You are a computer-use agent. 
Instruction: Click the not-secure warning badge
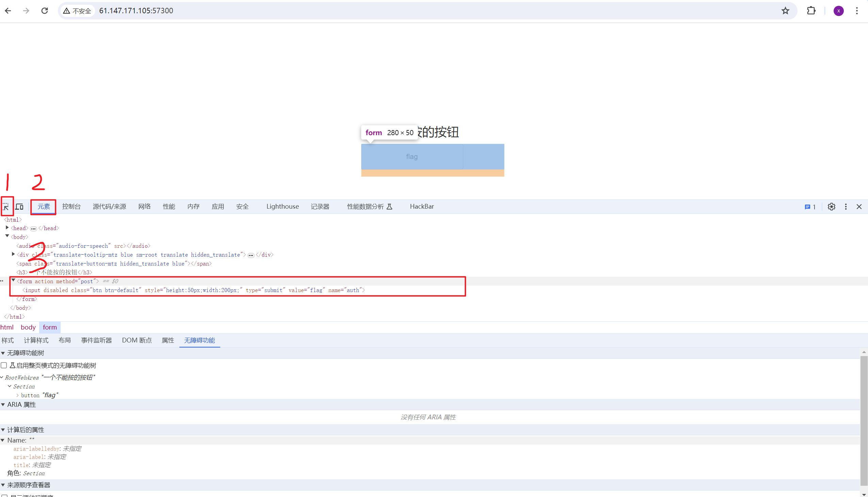tap(78, 11)
